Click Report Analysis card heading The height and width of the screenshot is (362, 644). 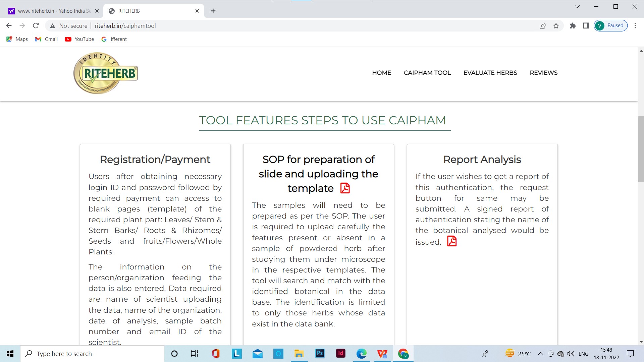click(482, 160)
